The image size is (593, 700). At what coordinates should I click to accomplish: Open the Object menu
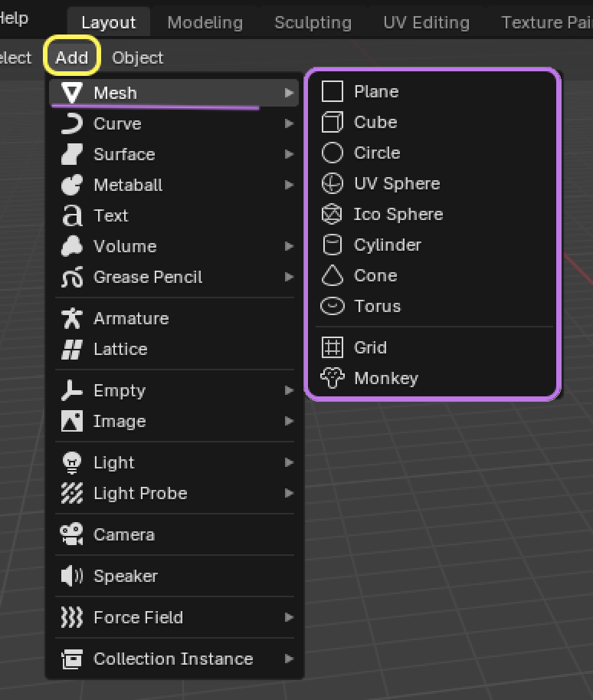(137, 58)
